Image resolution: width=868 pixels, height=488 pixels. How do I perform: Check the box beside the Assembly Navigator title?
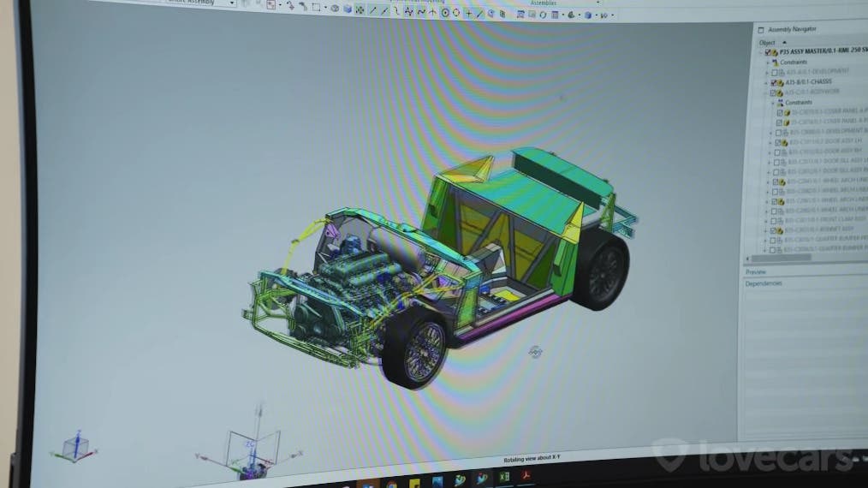(x=761, y=30)
